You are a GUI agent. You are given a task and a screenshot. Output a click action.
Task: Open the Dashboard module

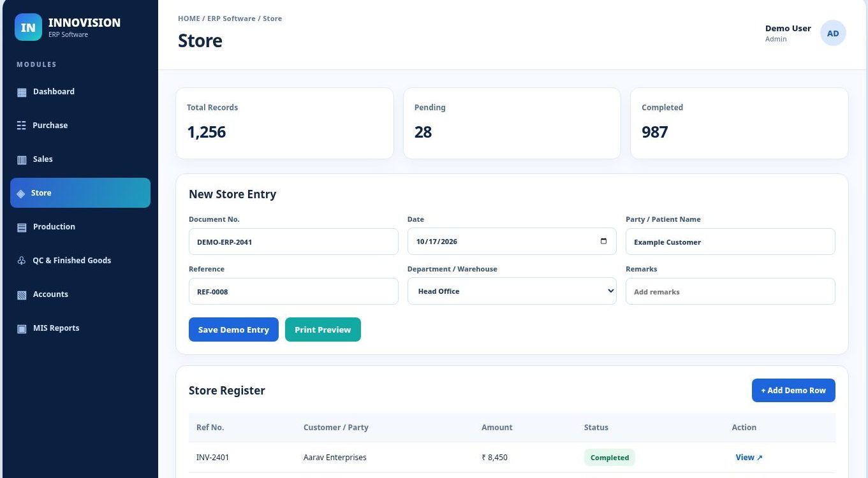(x=80, y=92)
